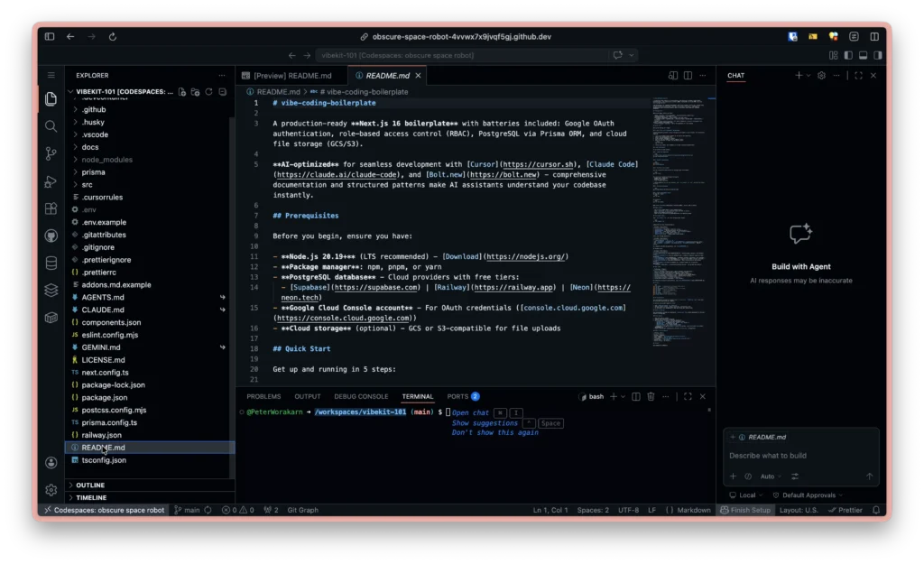924x564 pixels.
Task: Click the Markdown language mode indicator
Action: (x=688, y=511)
